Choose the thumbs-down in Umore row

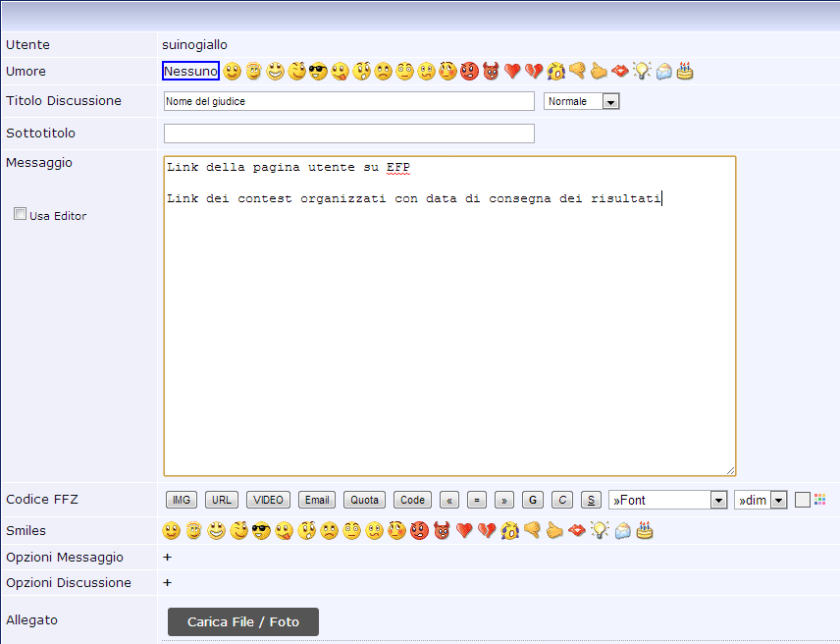pos(577,72)
